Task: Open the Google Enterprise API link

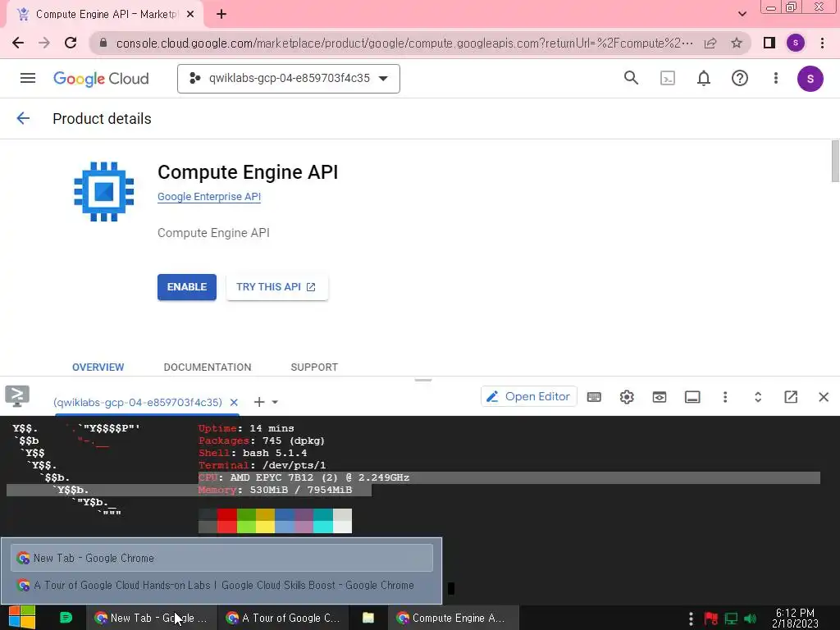Action: (209, 197)
